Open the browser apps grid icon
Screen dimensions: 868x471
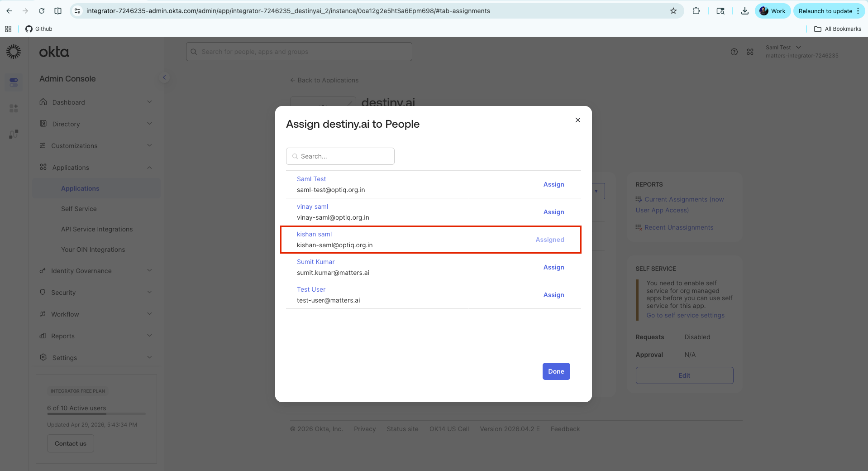tap(8, 29)
